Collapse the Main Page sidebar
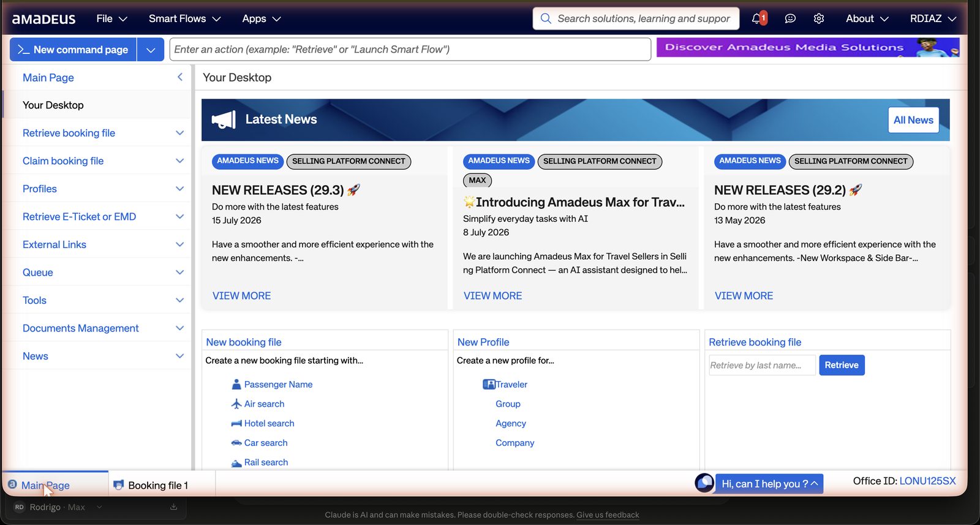980x525 pixels. point(179,77)
